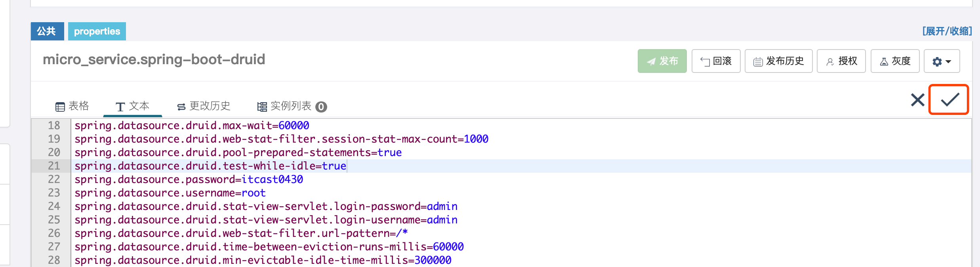Open the 实例列表 instance list tab
Viewport: 980px width, 267px height.
(x=285, y=106)
